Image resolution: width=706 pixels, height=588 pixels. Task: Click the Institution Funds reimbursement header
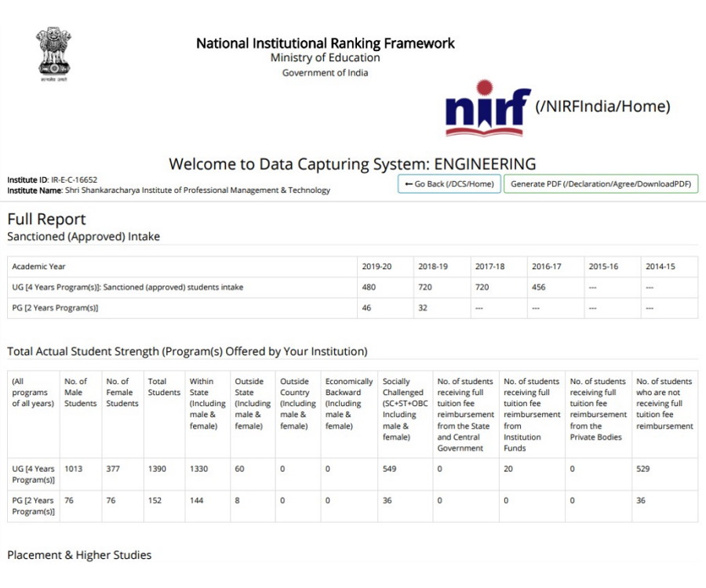tap(532, 415)
